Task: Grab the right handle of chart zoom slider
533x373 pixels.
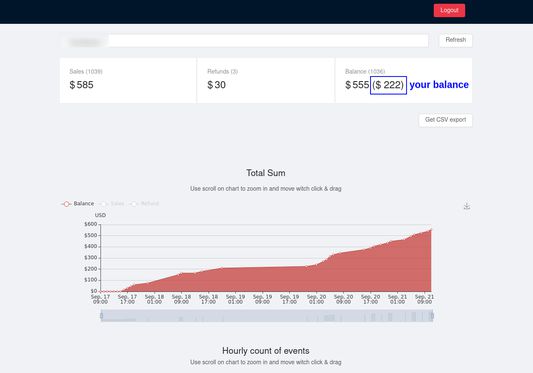Action: pyautogui.click(x=432, y=316)
